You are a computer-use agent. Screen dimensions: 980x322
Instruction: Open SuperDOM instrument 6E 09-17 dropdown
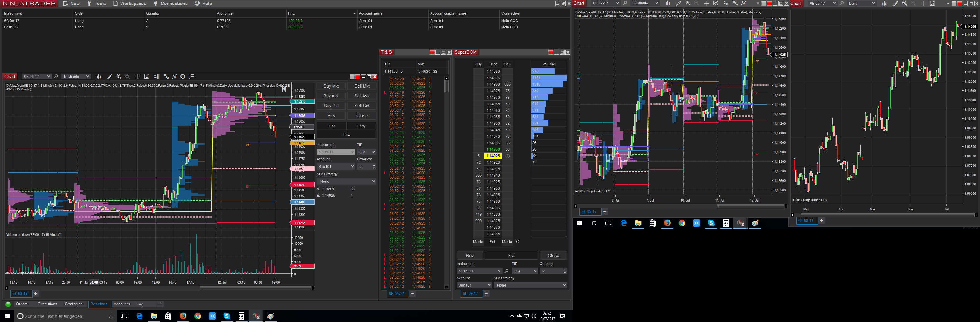tap(479, 271)
